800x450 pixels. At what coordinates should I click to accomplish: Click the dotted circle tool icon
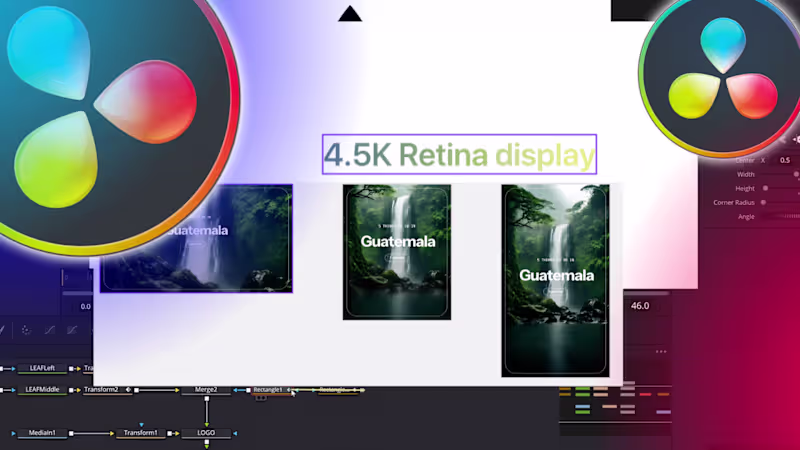pos(26,330)
